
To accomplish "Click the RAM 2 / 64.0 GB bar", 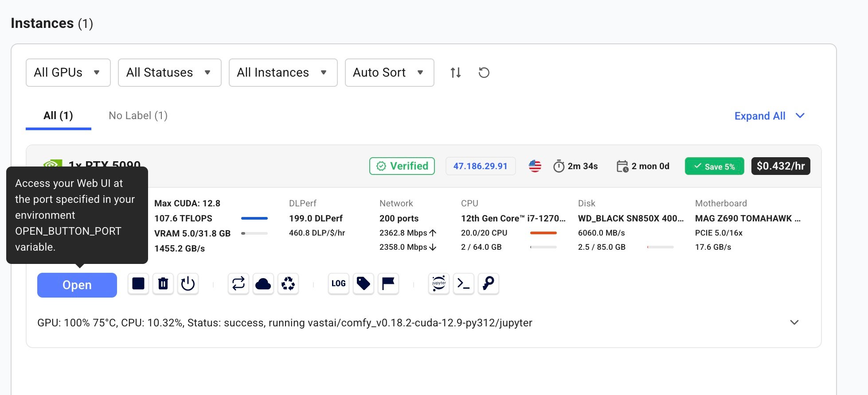I will pyautogui.click(x=543, y=247).
